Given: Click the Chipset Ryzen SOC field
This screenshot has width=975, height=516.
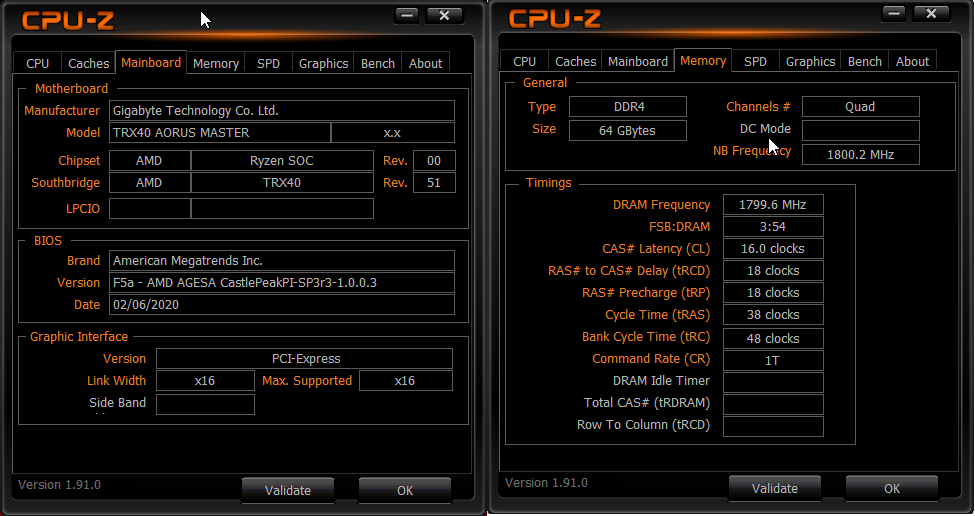Looking at the screenshot, I should pyautogui.click(x=282, y=160).
